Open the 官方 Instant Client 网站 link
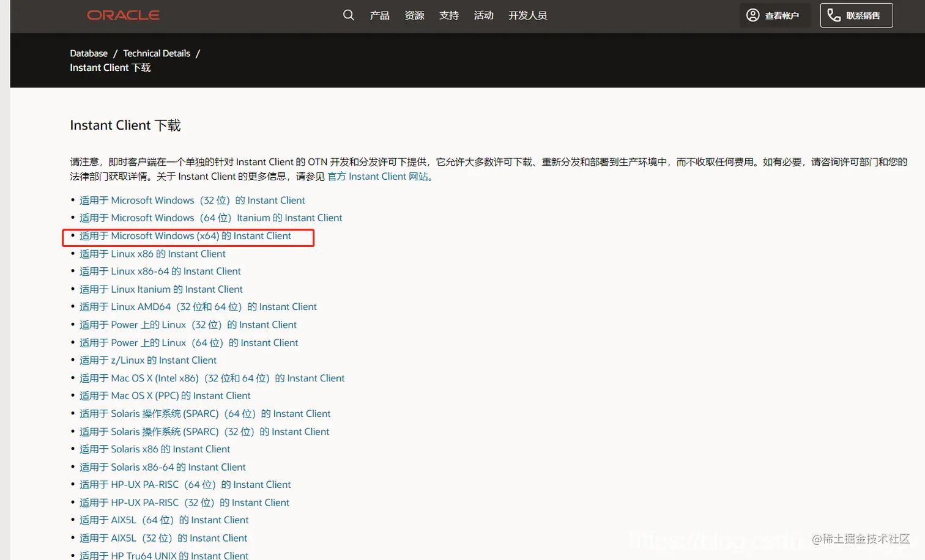 378,176
